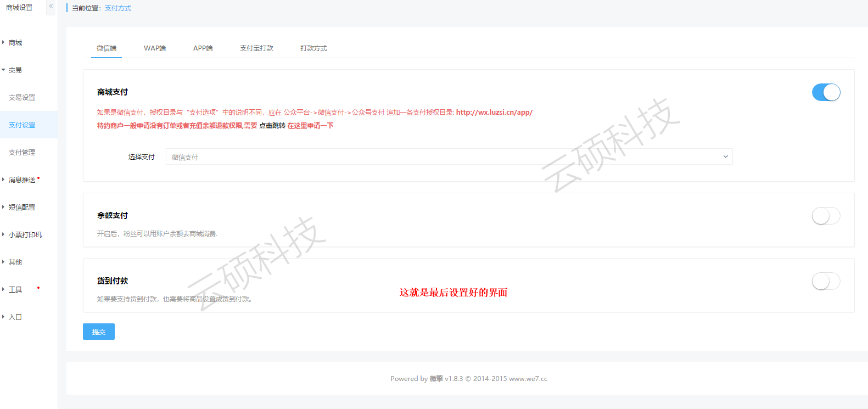Viewport: 868px width, 409px height.
Task: Switch to the APP端 tab
Action: point(203,48)
